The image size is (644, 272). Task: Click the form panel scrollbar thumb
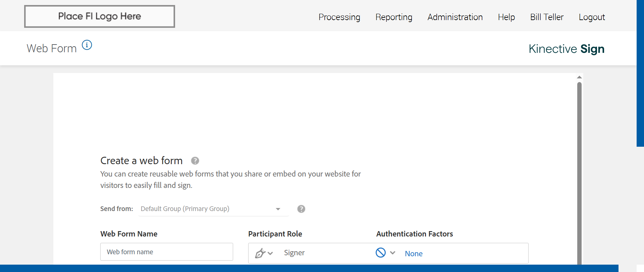(x=579, y=173)
